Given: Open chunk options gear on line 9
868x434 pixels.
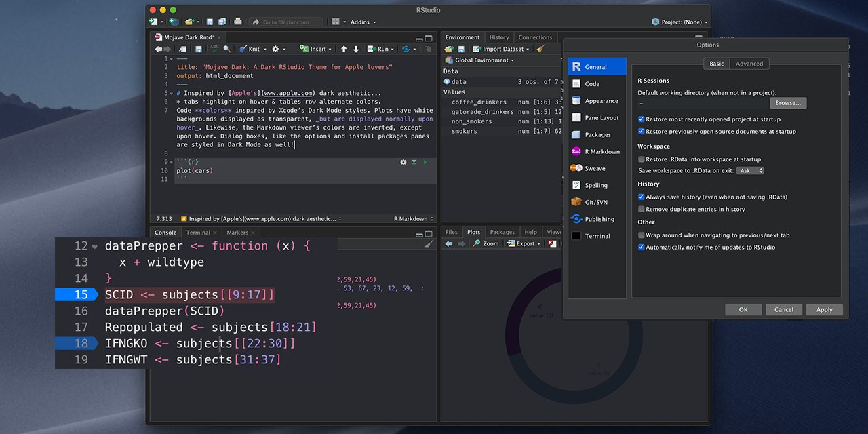Looking at the screenshot, I should pyautogui.click(x=403, y=162).
